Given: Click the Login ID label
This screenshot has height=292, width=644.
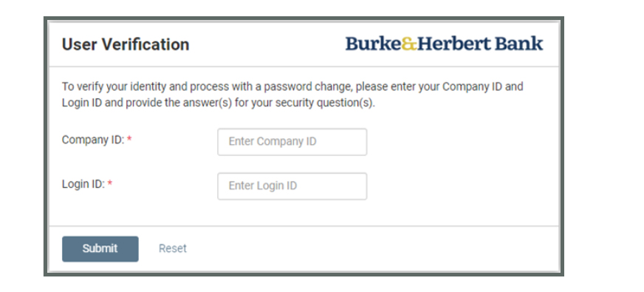Looking at the screenshot, I should [x=83, y=184].
